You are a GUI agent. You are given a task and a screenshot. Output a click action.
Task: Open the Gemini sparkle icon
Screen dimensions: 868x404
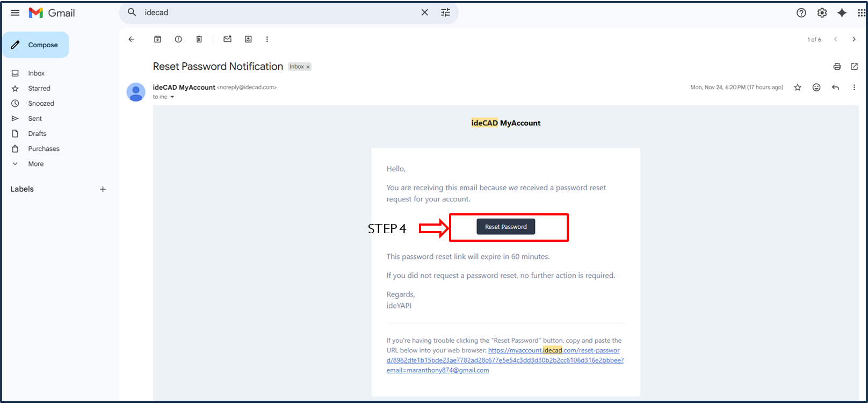(x=842, y=13)
